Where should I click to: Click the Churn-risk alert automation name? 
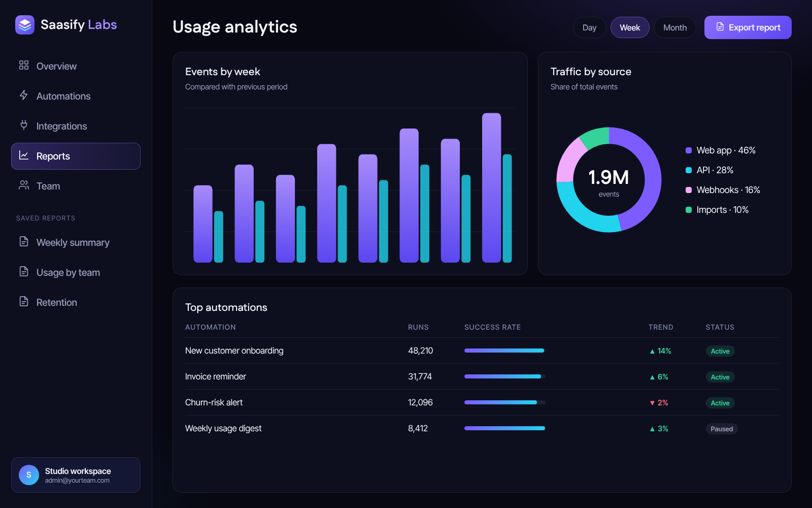point(214,402)
